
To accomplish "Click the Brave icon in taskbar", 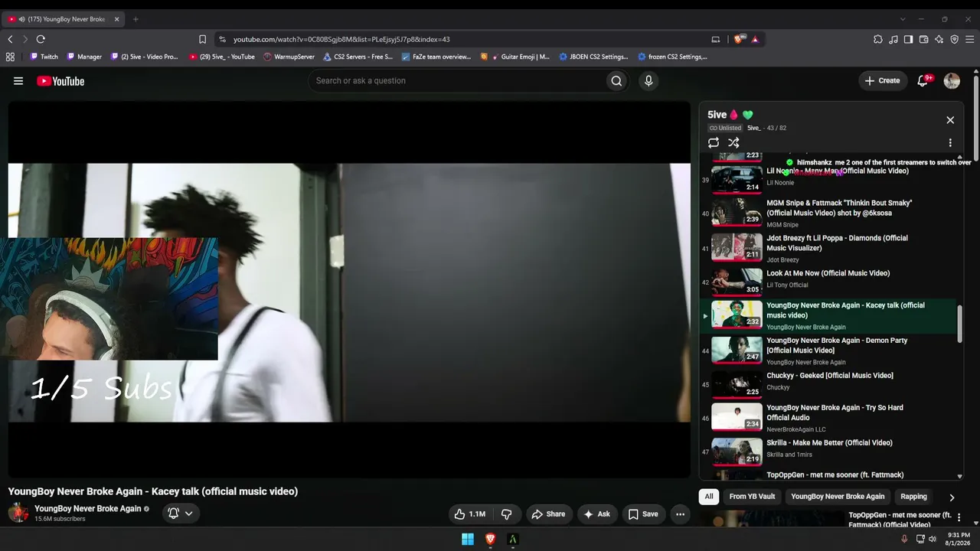I will coord(490,540).
